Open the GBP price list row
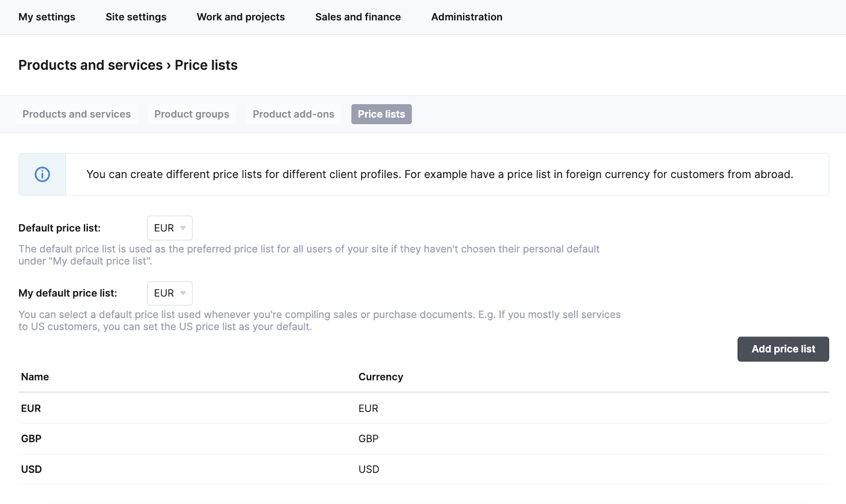Viewport: 846px width, 504px height. 424,439
